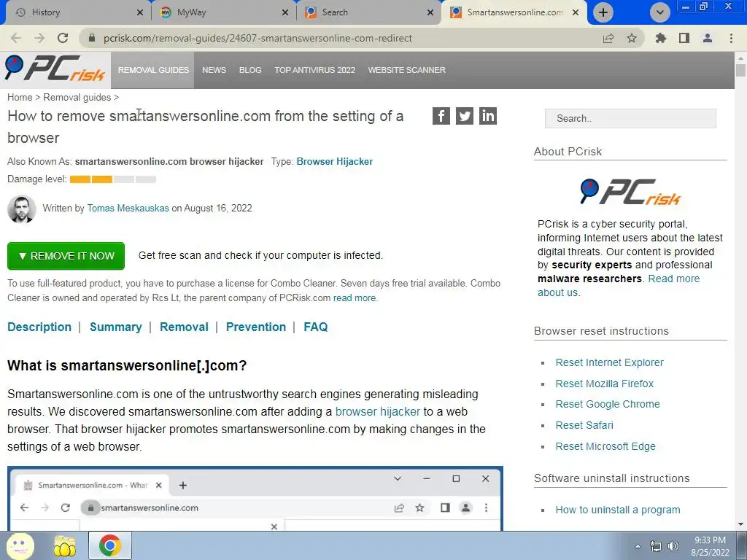The height and width of the screenshot is (560, 747).
Task: Bookmark this page with the star icon
Action: click(x=632, y=38)
